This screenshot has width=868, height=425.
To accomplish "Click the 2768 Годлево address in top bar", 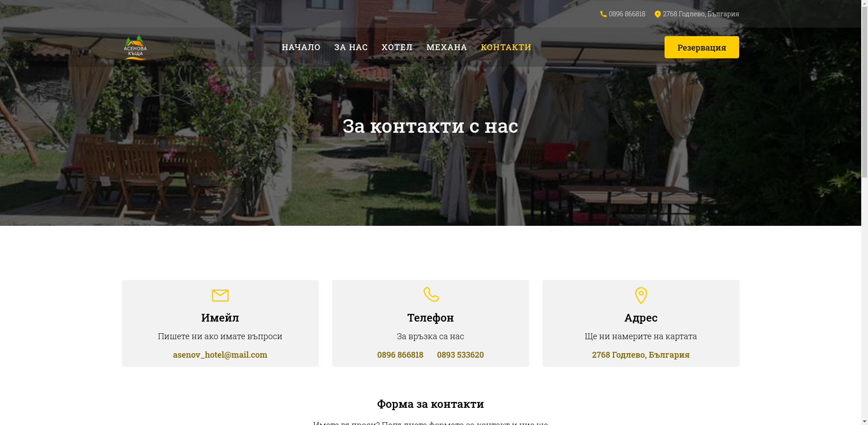I will (x=701, y=14).
